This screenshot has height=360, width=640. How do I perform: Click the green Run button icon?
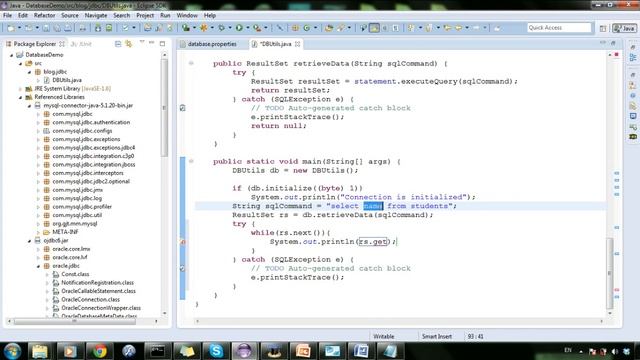[239, 28]
